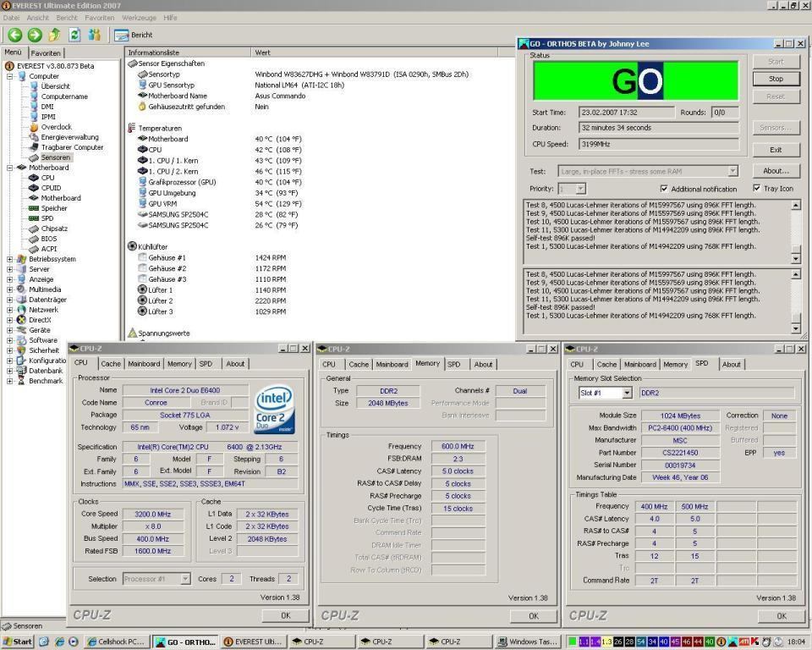The image size is (812, 650).
Task: Expand the Software tree node
Action: (10, 340)
